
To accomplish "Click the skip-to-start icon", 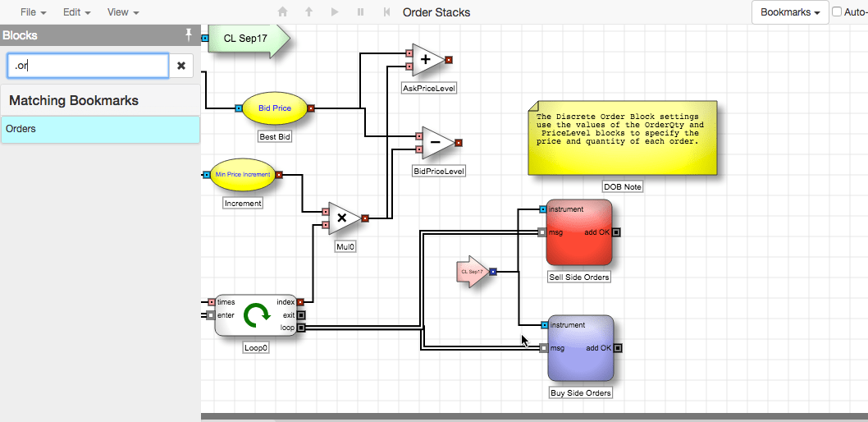I will (x=387, y=11).
